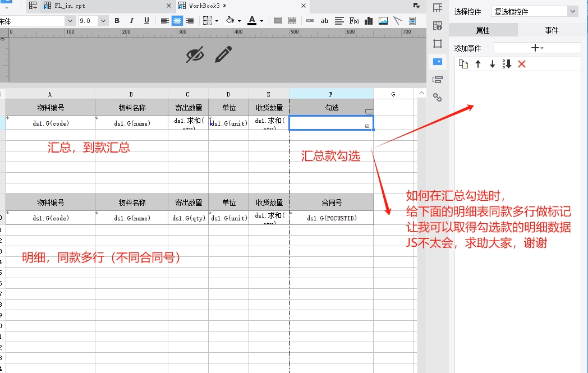The width and height of the screenshot is (588, 373).
Task: Align cell text to the right
Action: (190, 21)
